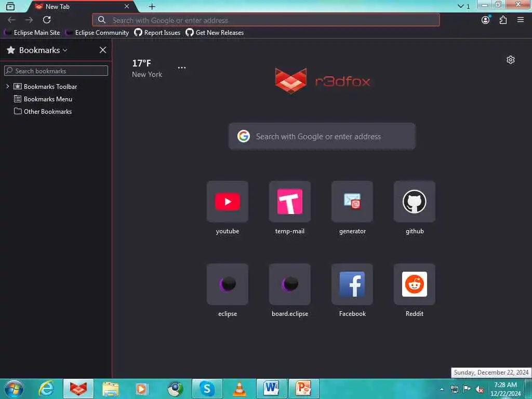Click the tab overview icon at top-left
This screenshot has height=399, width=532.
coord(10,6)
